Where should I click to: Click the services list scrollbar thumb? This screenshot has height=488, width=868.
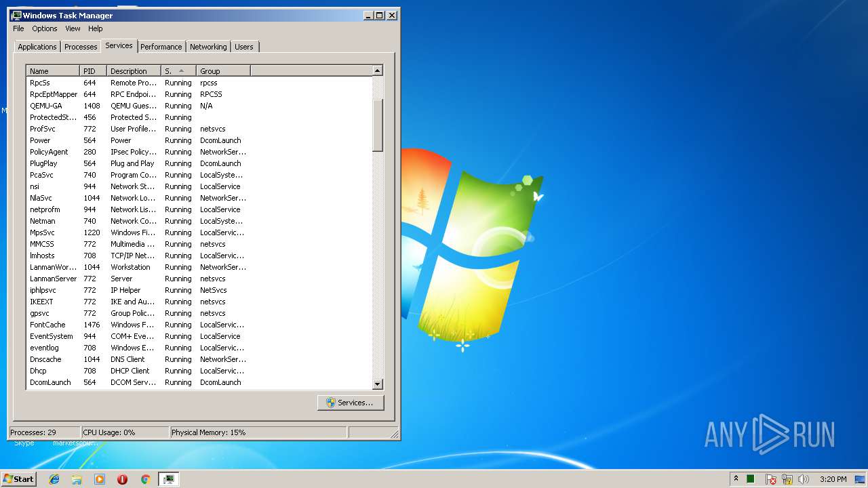(378, 125)
